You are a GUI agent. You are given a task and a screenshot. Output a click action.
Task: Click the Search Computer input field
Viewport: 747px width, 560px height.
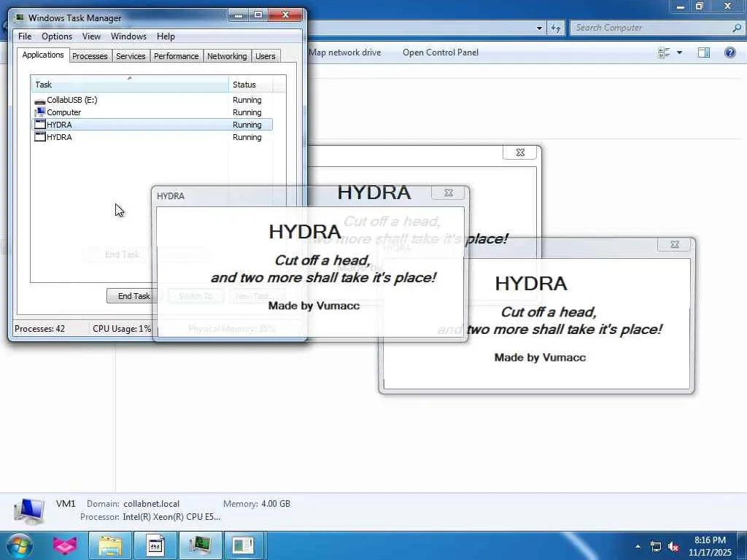click(651, 28)
